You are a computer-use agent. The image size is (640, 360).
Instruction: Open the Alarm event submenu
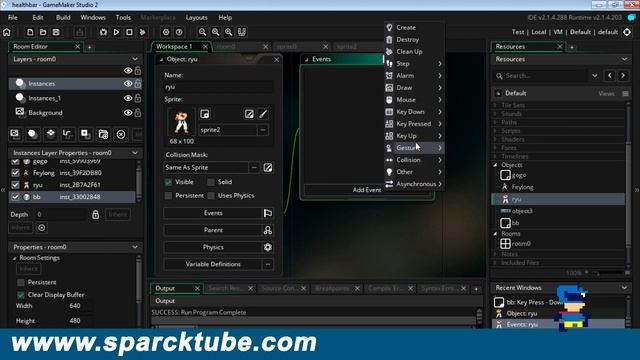tap(414, 76)
